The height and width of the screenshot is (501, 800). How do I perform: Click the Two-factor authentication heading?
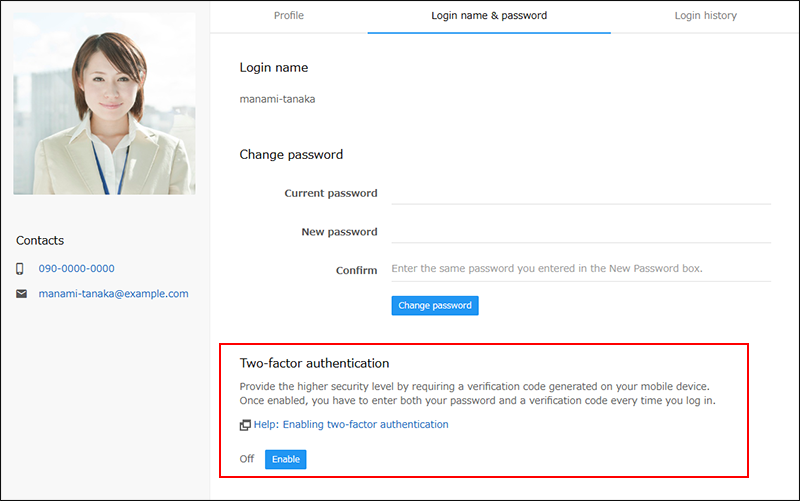[x=314, y=363]
